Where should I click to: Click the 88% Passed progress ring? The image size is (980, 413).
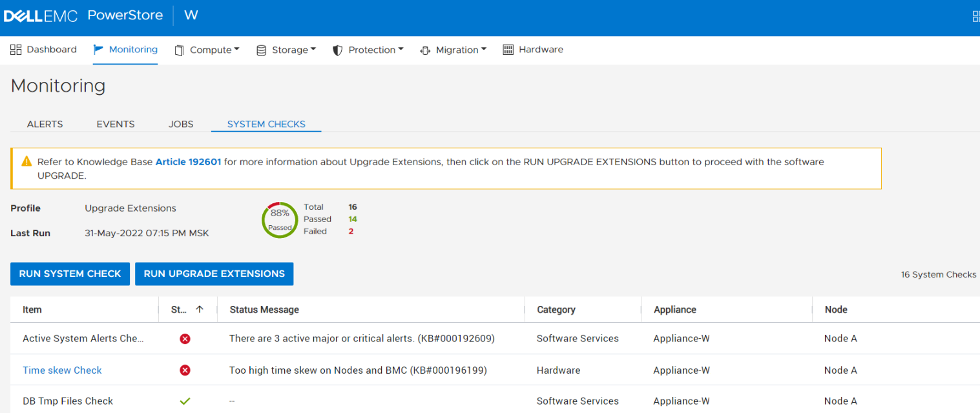pyautogui.click(x=279, y=219)
